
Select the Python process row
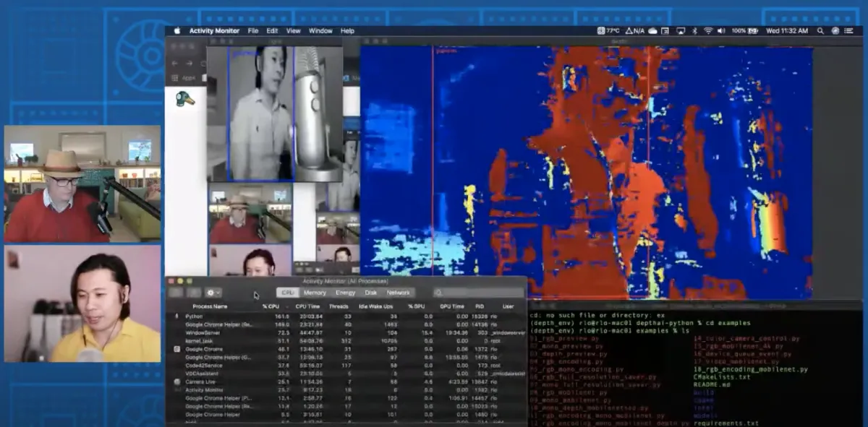(346, 316)
